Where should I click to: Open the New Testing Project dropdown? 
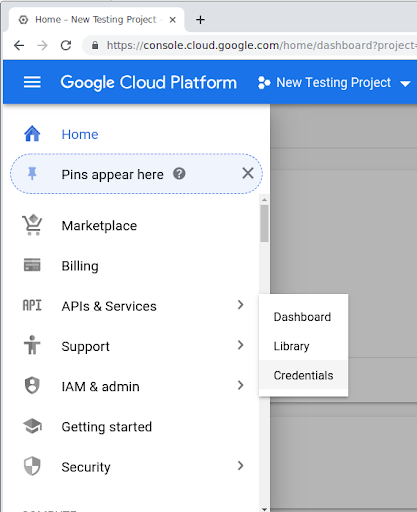tap(334, 83)
